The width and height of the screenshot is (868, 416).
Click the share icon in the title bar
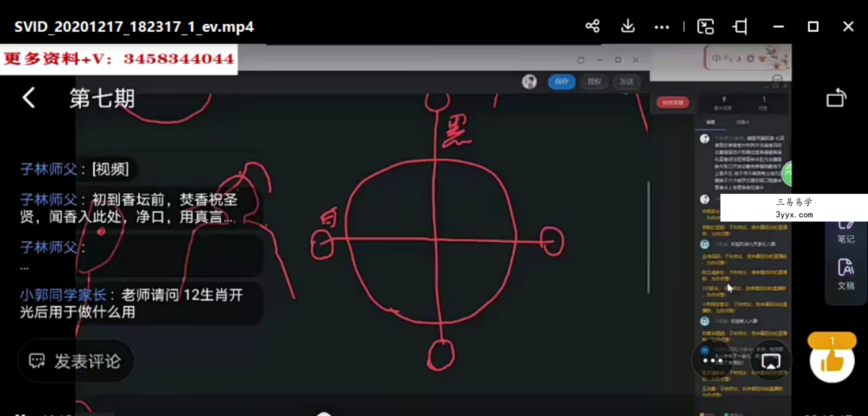592,26
